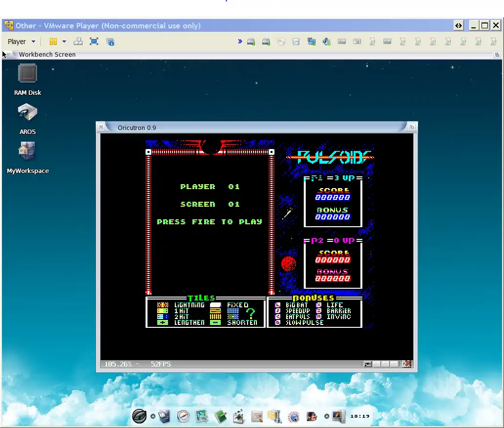Click the dock clock showing 18:19
Screen dimensions: 504x428
(359, 416)
